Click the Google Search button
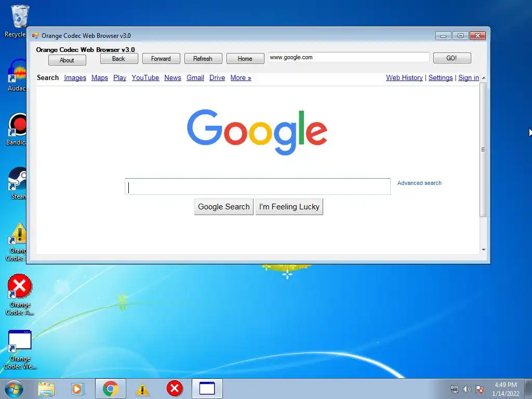This screenshot has width=532, height=399. [224, 207]
